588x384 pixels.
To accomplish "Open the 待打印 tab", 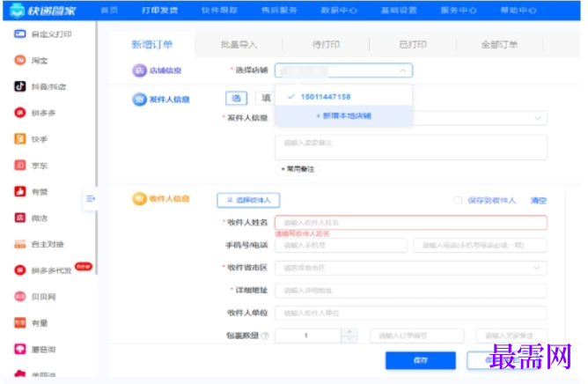I will click(x=326, y=45).
